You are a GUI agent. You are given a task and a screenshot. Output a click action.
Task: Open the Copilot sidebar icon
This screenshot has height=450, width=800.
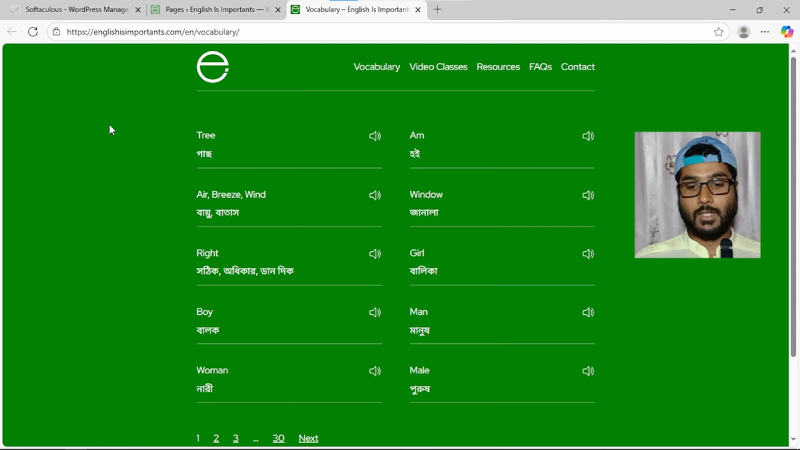pos(787,32)
